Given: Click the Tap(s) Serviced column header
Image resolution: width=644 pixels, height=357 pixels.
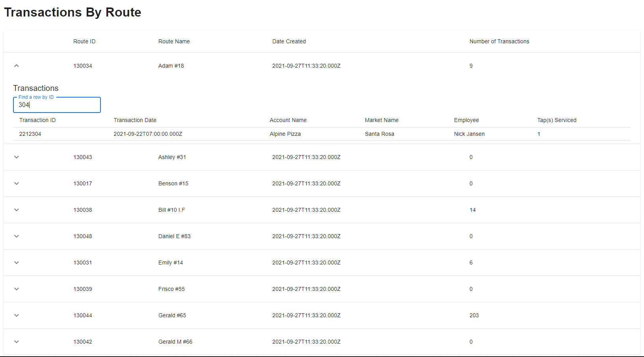Looking at the screenshot, I should 557,120.
